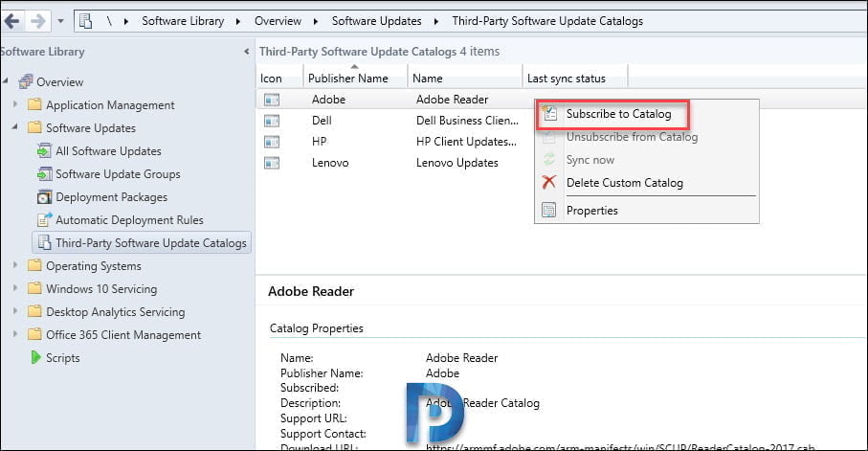The image size is (868, 451).
Task: Click the Software Updates folder icon
Action: (34, 127)
